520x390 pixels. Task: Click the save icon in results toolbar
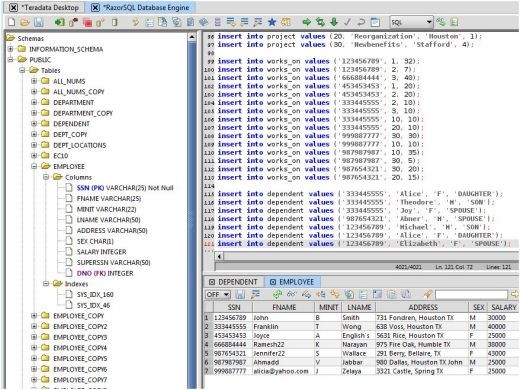[240, 294]
